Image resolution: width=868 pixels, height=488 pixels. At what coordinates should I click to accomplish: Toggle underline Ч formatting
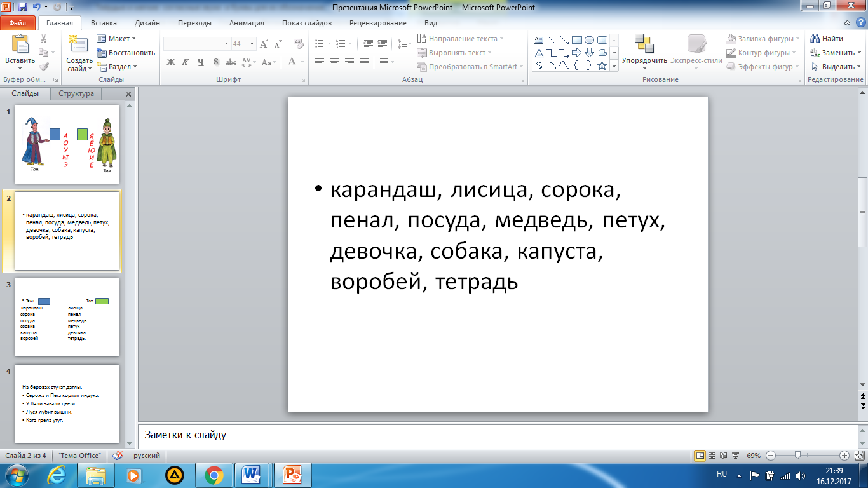coord(201,62)
